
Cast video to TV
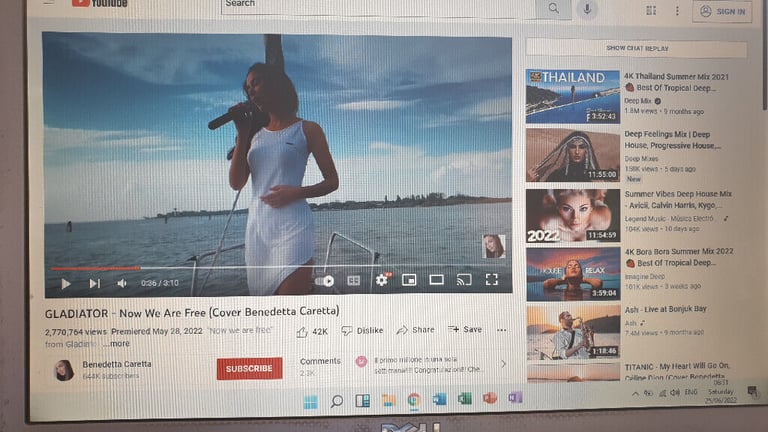point(464,280)
